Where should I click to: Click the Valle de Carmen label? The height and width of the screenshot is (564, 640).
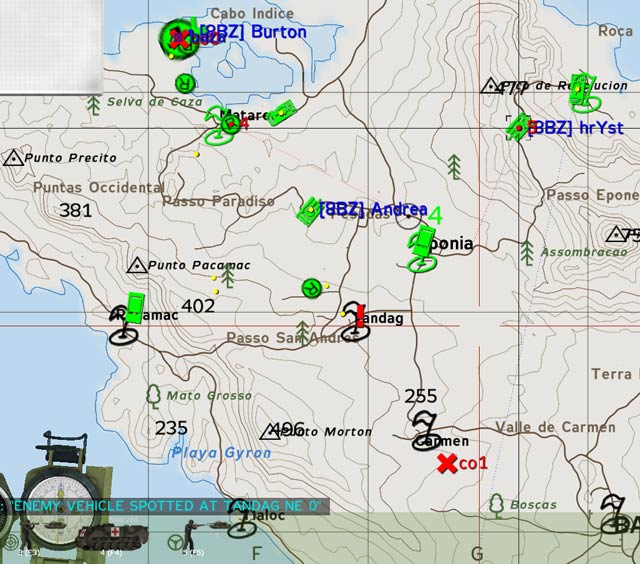556,428
